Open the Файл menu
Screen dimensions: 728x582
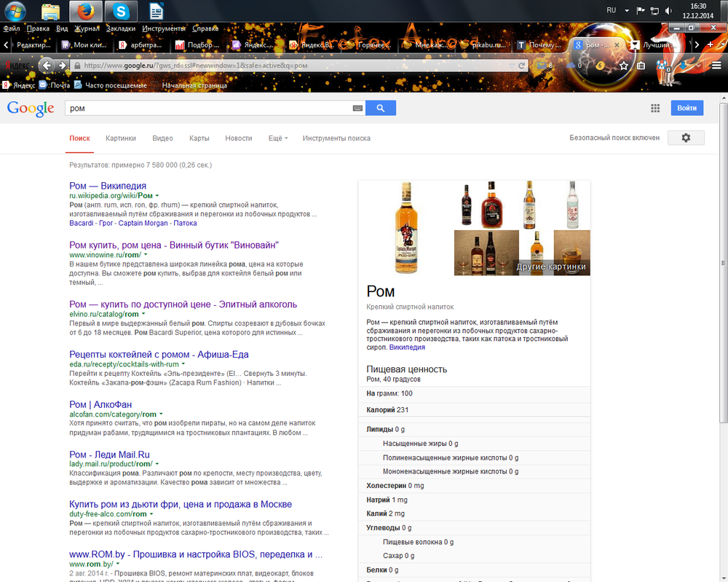[x=12, y=28]
